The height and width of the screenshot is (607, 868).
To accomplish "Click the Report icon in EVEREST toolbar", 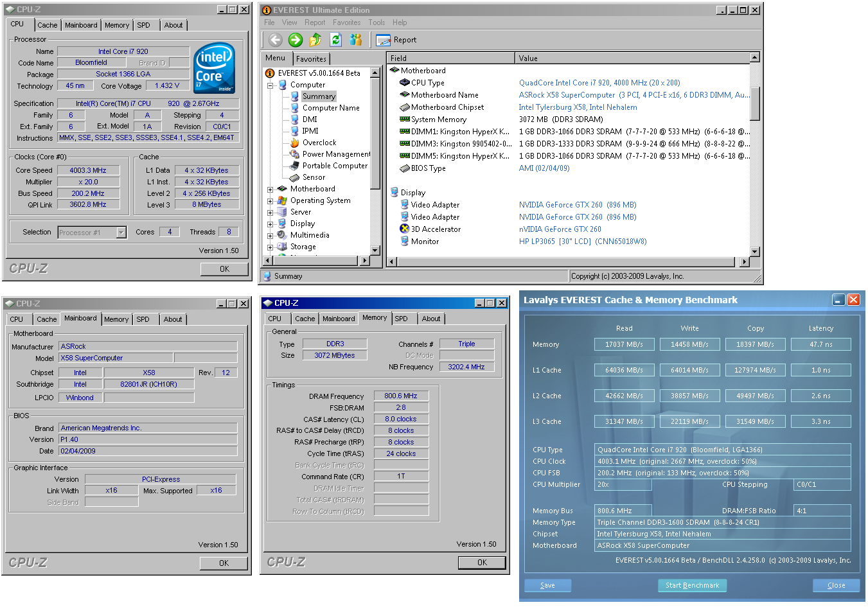I will (384, 40).
